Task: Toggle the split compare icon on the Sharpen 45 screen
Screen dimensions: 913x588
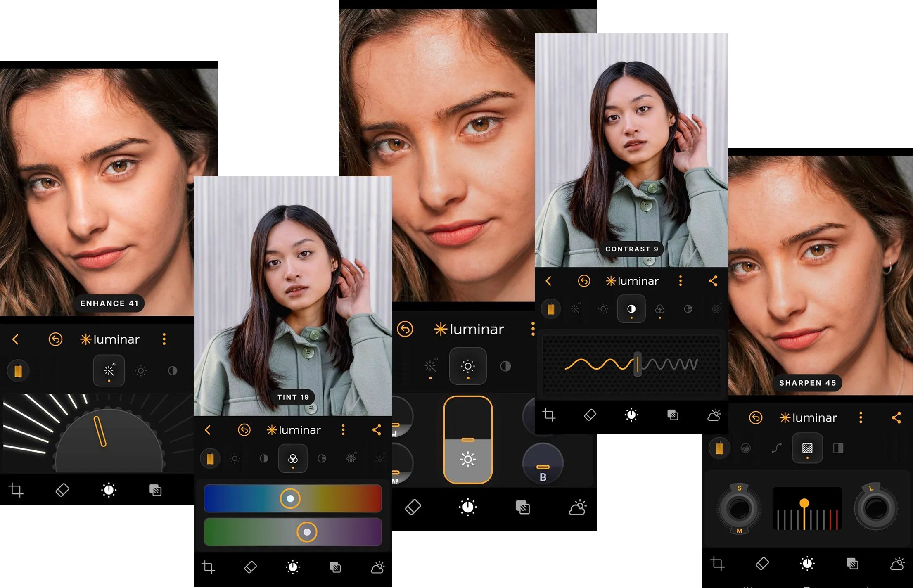Action: click(838, 448)
